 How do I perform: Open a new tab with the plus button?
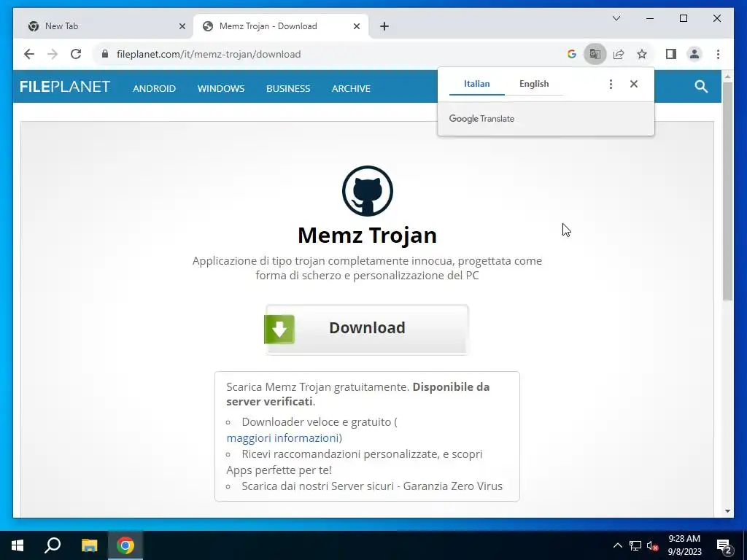[x=384, y=26]
